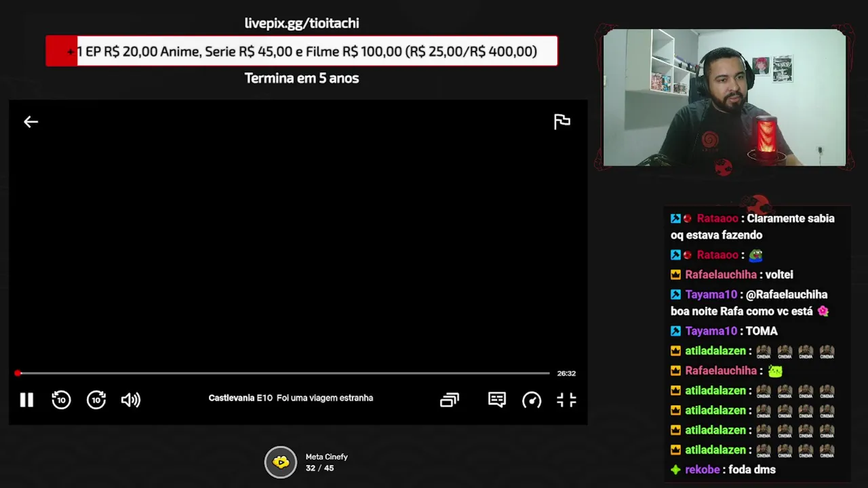Mute the player volume
Viewport: 868px width, 488px height.
(x=131, y=400)
